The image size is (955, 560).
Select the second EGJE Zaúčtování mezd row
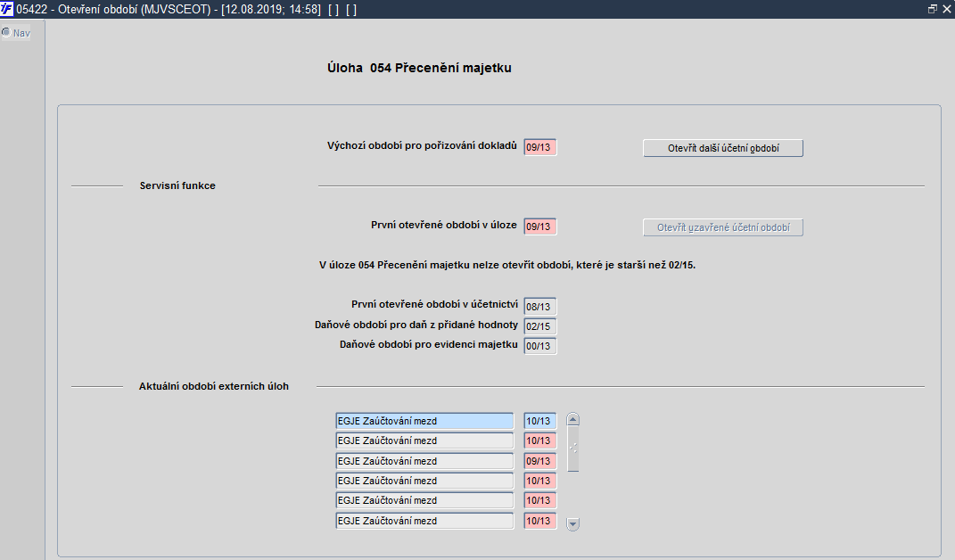(x=424, y=441)
